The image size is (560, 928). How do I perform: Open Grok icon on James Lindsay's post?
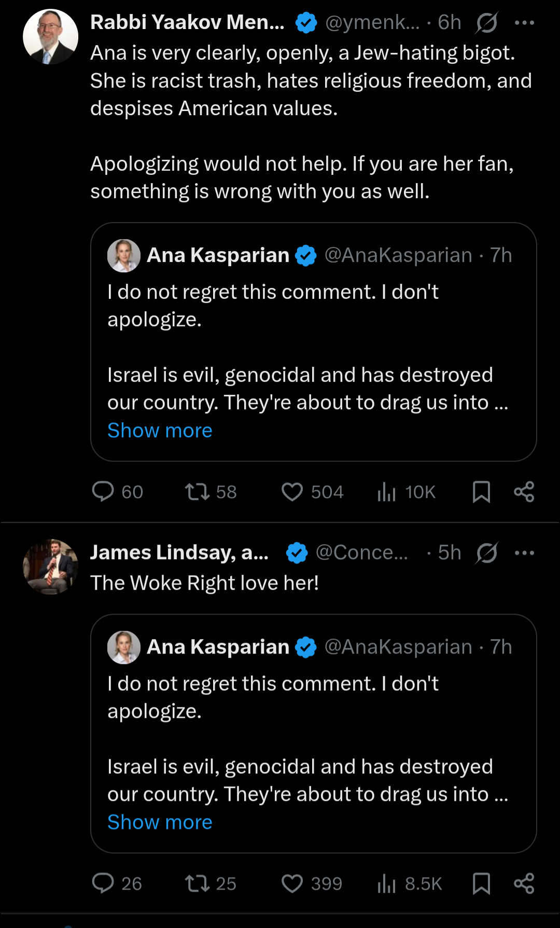click(x=486, y=553)
